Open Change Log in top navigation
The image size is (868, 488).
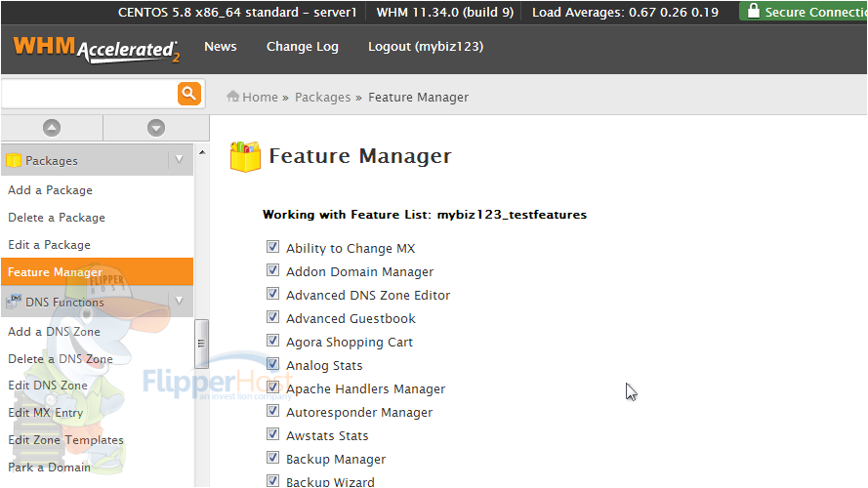click(303, 47)
